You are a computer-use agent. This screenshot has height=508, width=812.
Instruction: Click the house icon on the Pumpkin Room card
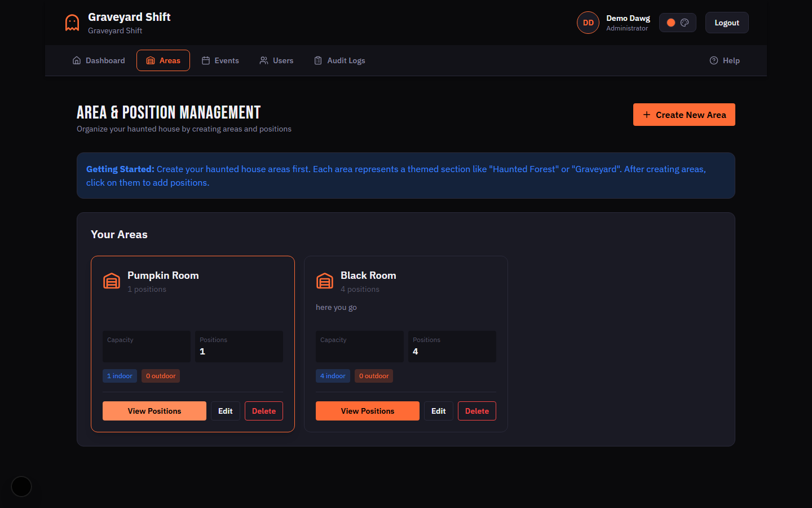(111, 281)
